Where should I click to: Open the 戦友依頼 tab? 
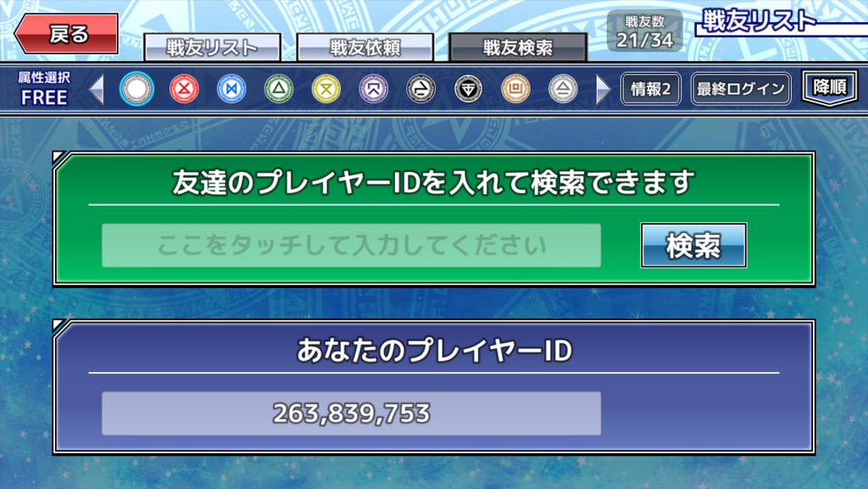[x=365, y=47]
